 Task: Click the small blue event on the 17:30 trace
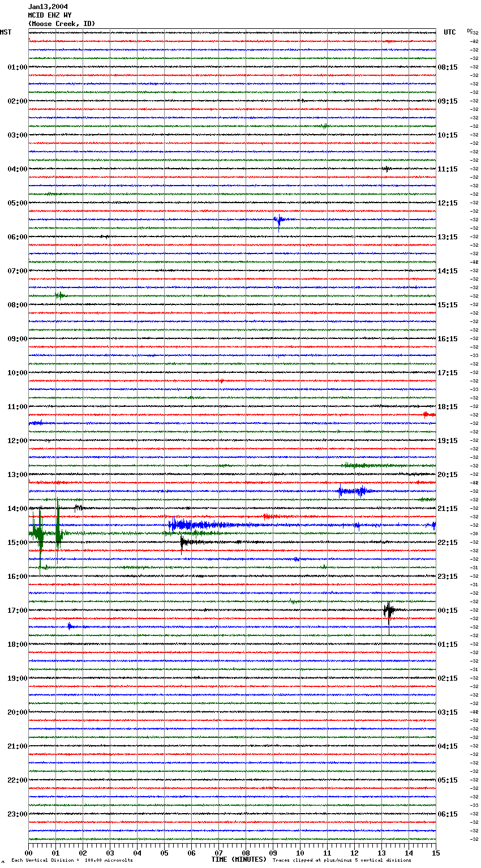pos(72,626)
